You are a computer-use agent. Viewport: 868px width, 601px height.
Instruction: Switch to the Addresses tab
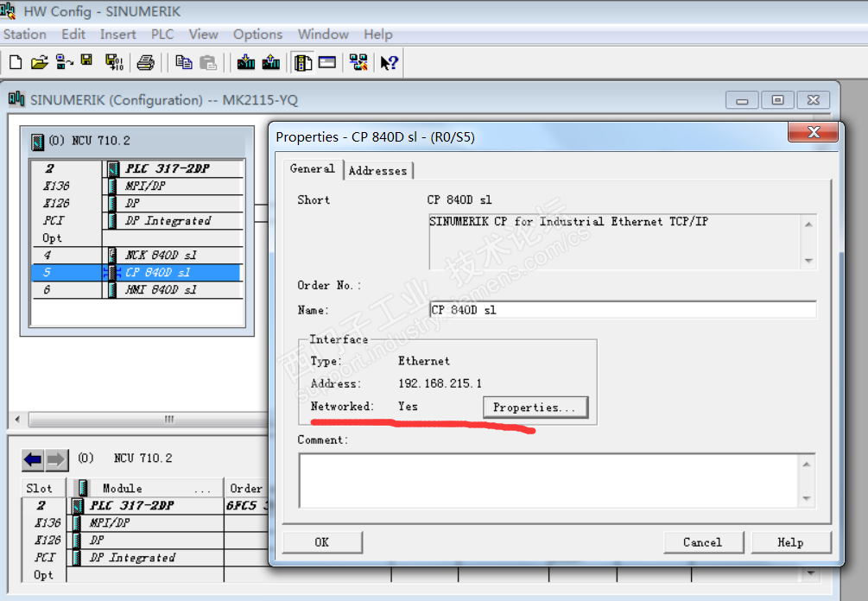(x=377, y=170)
